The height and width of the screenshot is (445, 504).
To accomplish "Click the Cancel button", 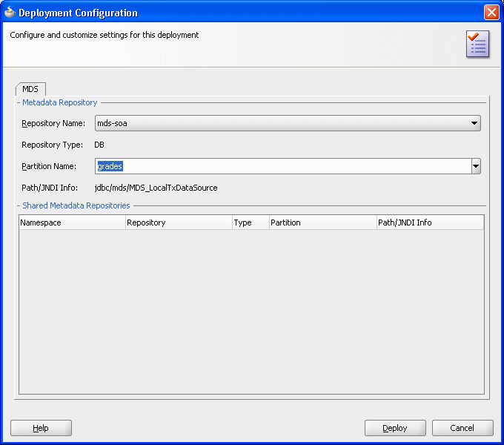I will point(462,428).
